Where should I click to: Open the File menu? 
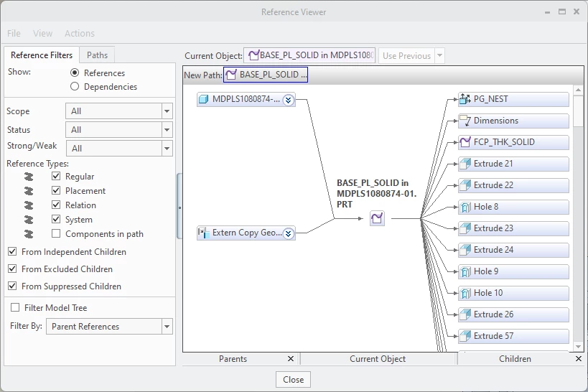coord(14,34)
